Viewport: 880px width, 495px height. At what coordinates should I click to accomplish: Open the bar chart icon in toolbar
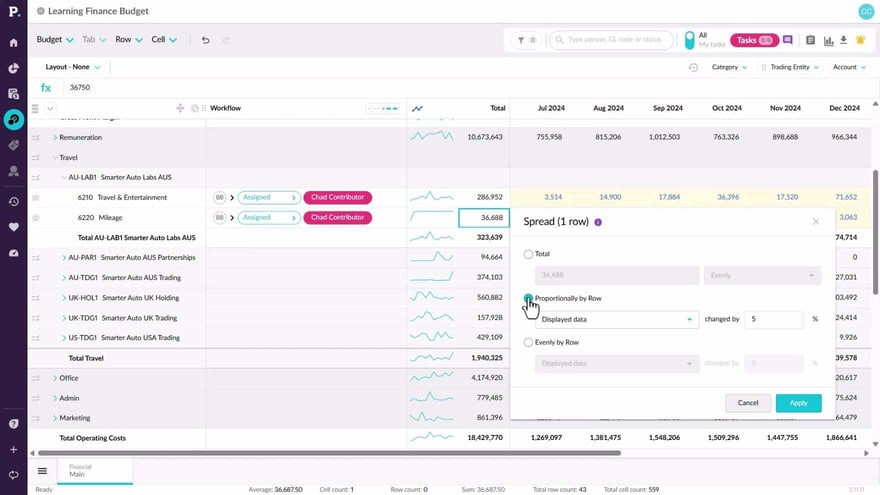coord(828,40)
